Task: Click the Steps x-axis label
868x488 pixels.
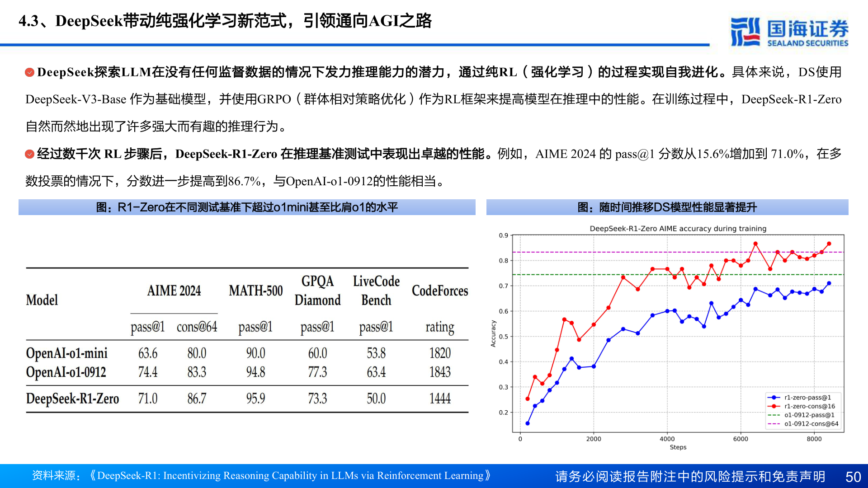Action: click(678, 447)
